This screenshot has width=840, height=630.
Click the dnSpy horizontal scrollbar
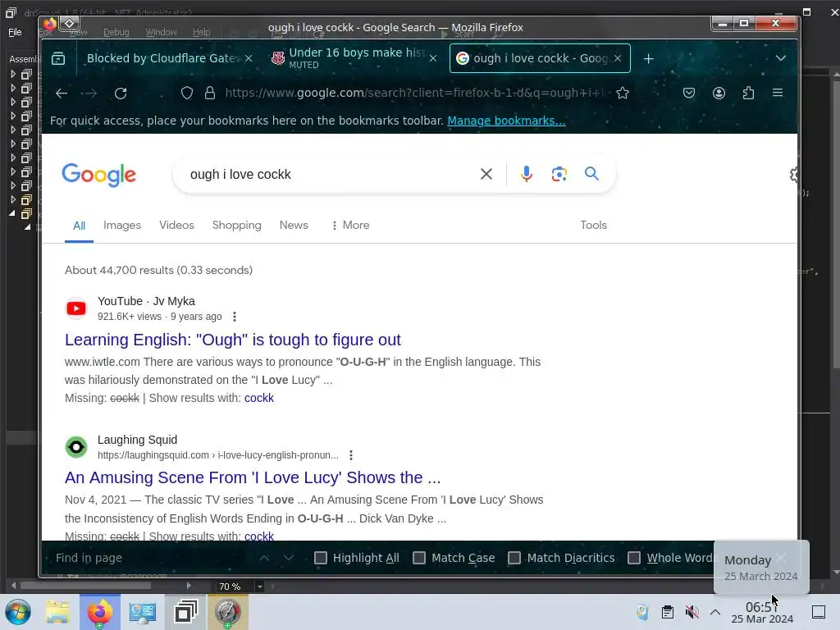(x=85, y=586)
